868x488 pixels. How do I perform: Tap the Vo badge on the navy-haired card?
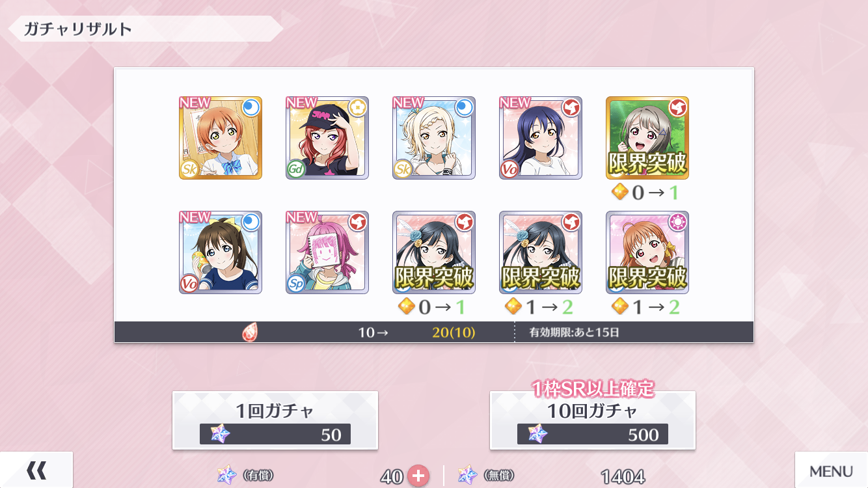(x=509, y=170)
